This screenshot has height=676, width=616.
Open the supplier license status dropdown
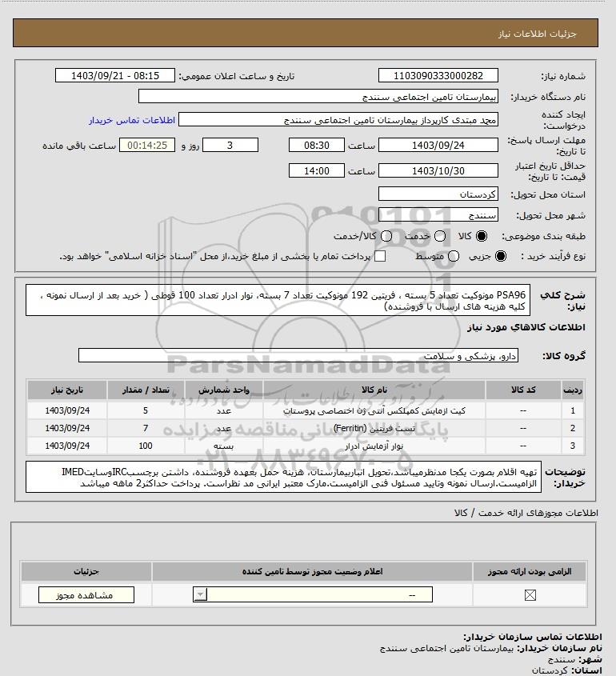point(313,595)
